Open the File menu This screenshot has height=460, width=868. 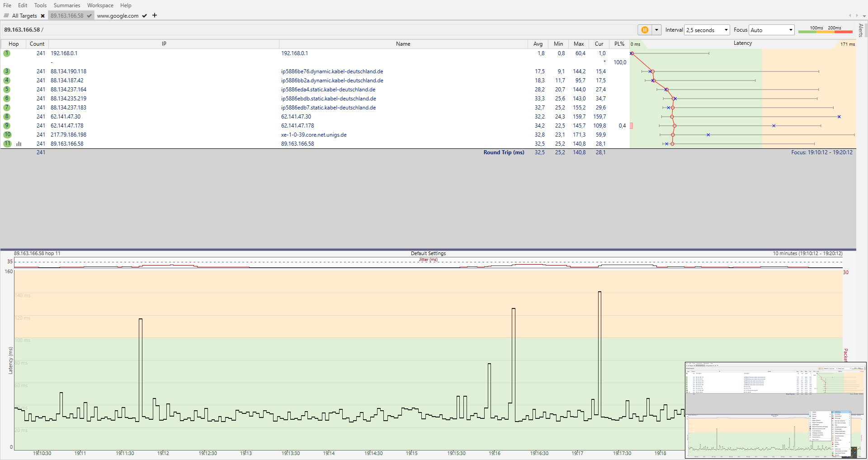coord(7,5)
